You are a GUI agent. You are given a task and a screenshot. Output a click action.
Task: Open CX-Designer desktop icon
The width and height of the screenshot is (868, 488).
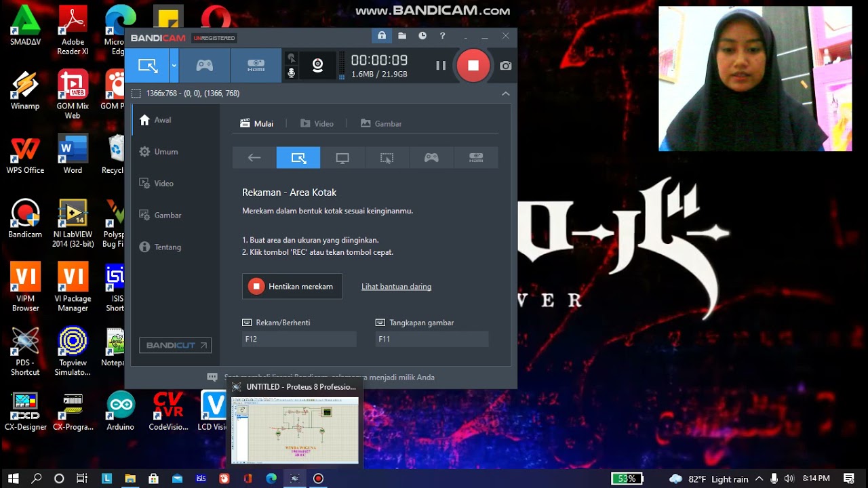(x=25, y=411)
